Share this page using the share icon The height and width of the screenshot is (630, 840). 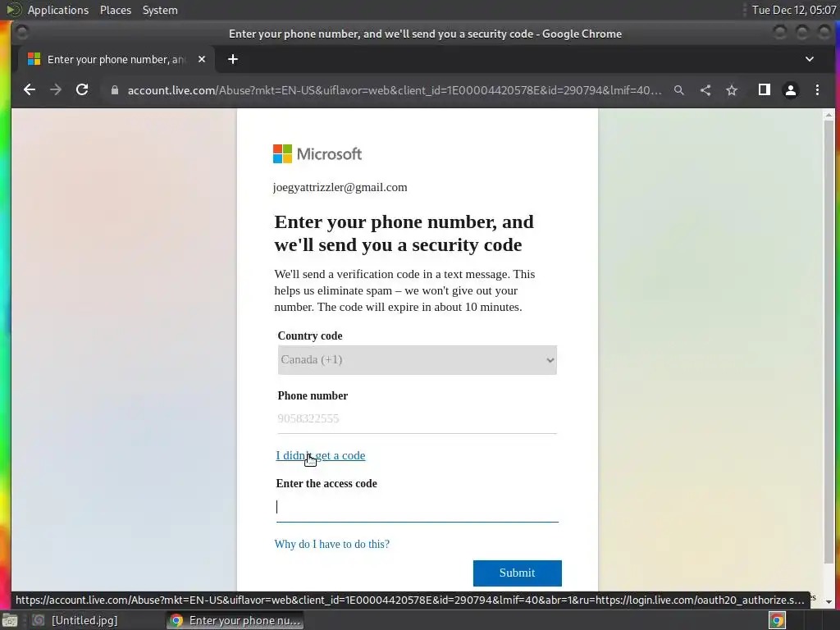705,90
